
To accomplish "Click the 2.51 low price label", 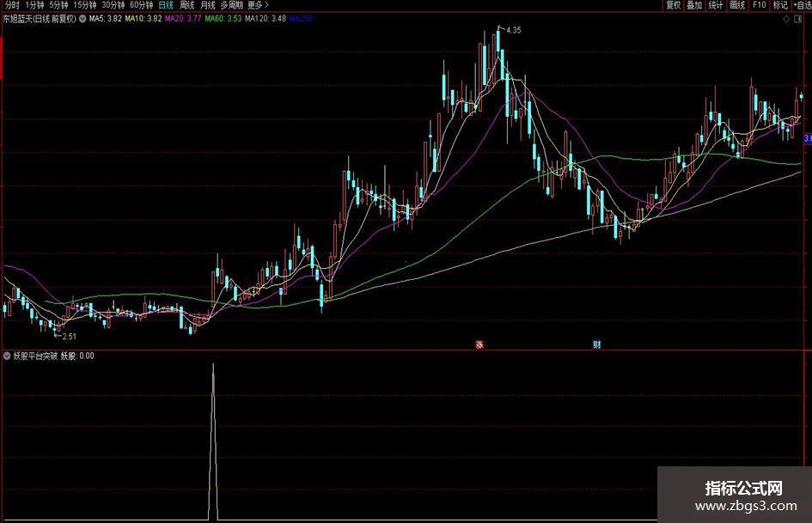I will [69, 336].
